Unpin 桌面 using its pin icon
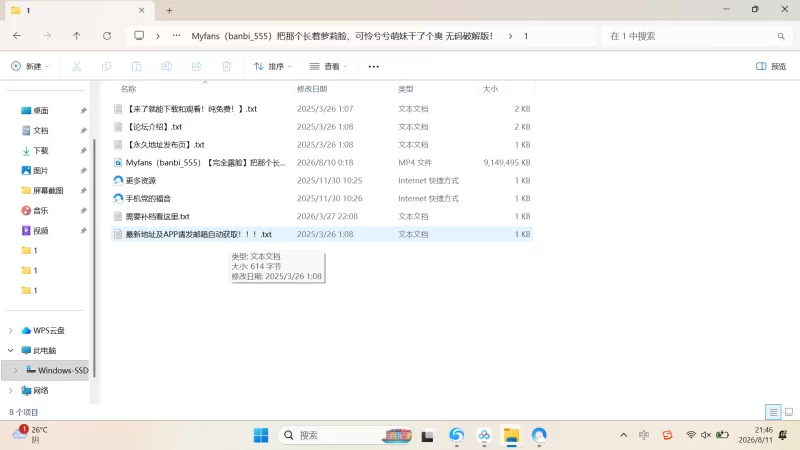Image resolution: width=800 pixels, height=450 pixels. tap(83, 110)
